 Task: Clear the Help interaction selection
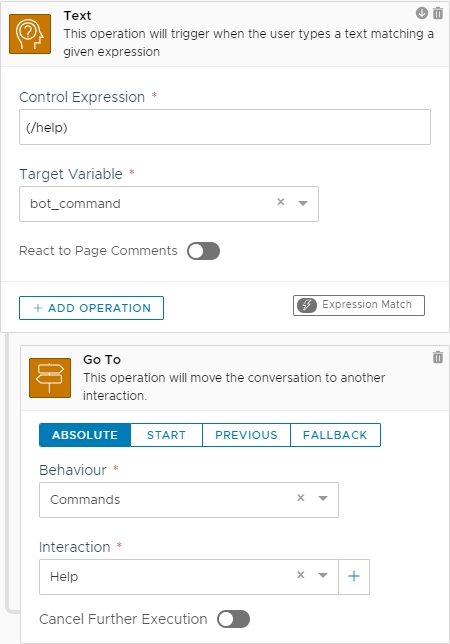[x=301, y=575]
